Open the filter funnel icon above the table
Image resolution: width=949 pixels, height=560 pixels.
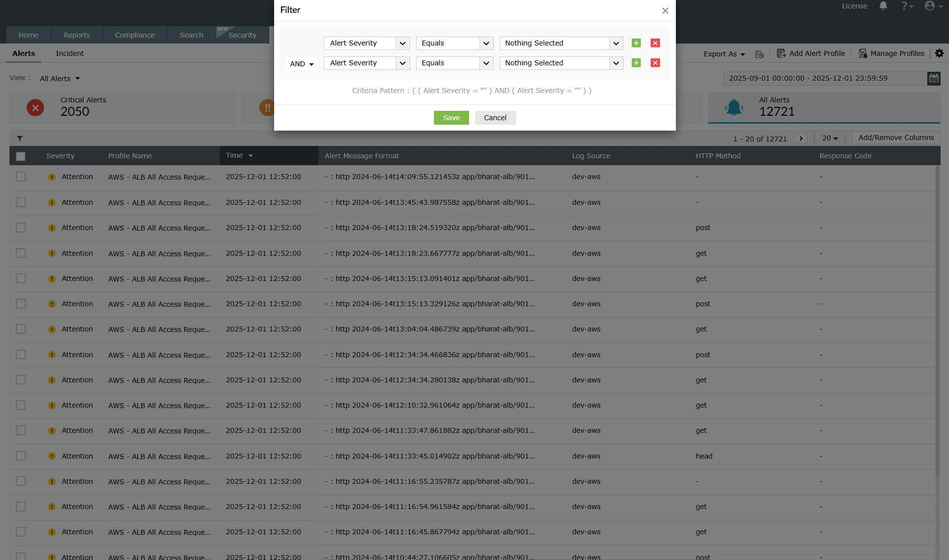point(20,138)
